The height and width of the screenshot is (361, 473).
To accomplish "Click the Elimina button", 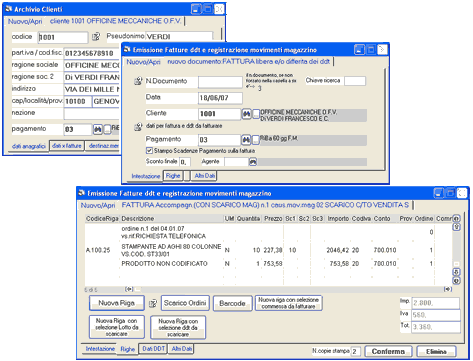I will 436,351.
